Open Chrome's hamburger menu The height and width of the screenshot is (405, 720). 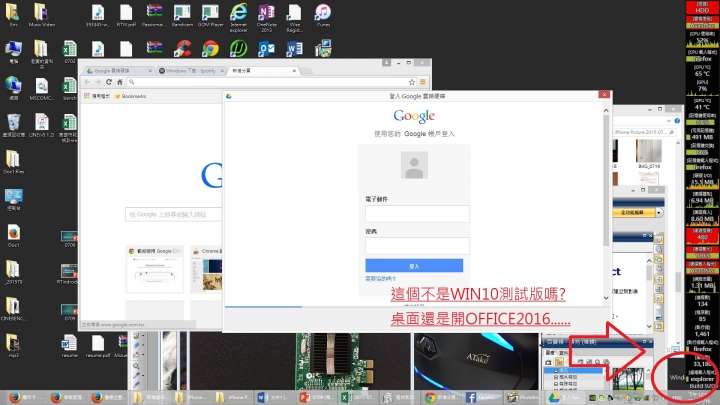point(423,82)
